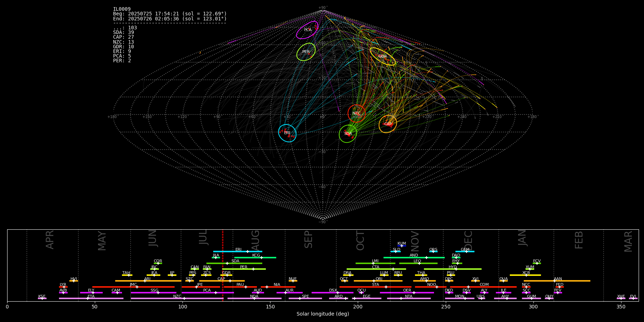
Task: Select the cyan GEM shower bar
Action: [465, 252]
